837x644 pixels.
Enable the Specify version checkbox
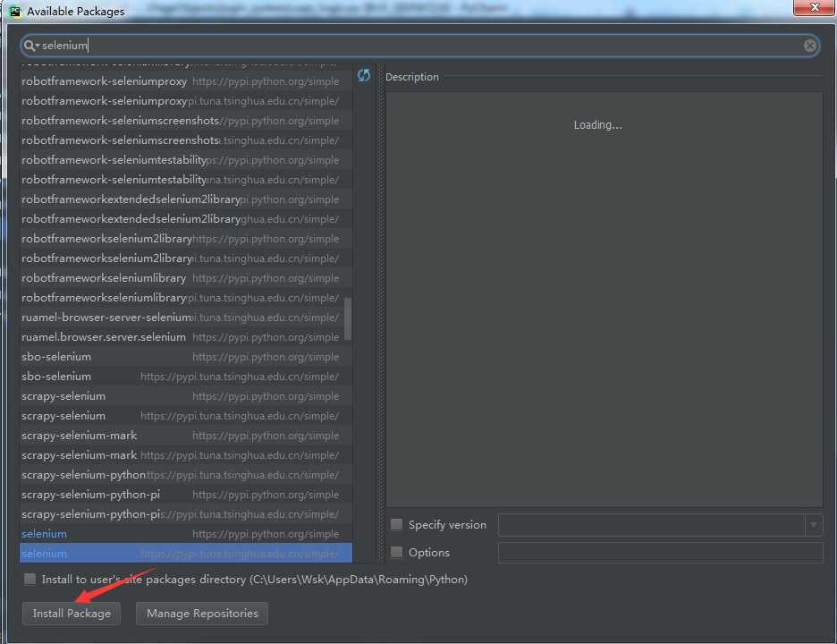(x=396, y=524)
